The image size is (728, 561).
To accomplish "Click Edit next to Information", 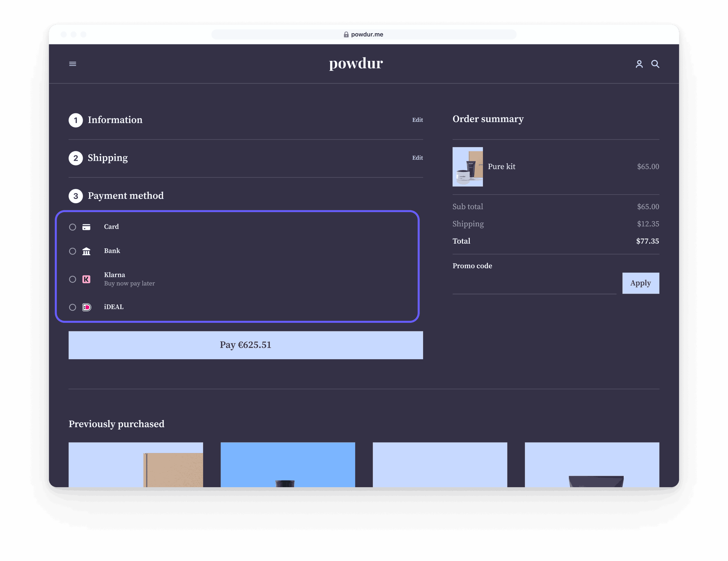I will point(417,120).
